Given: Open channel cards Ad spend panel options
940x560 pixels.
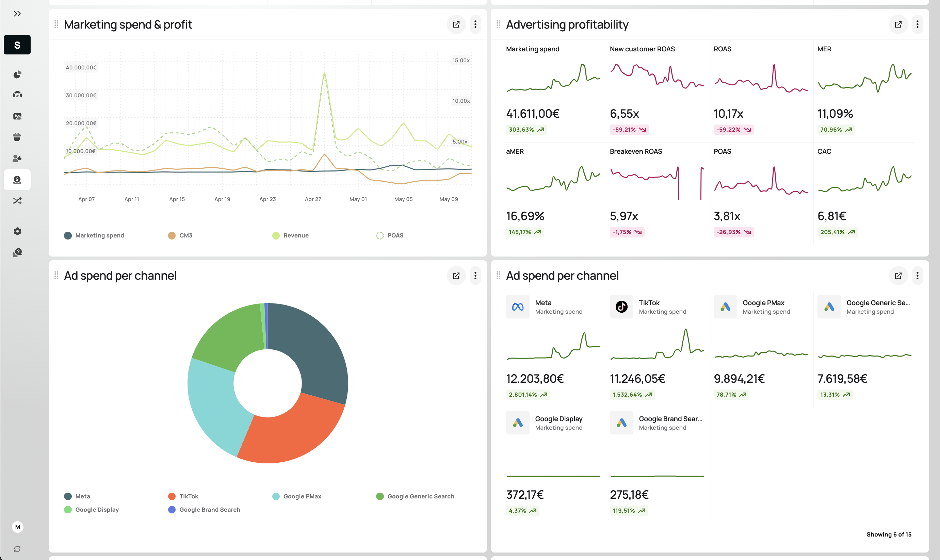Looking at the screenshot, I should 917,276.
